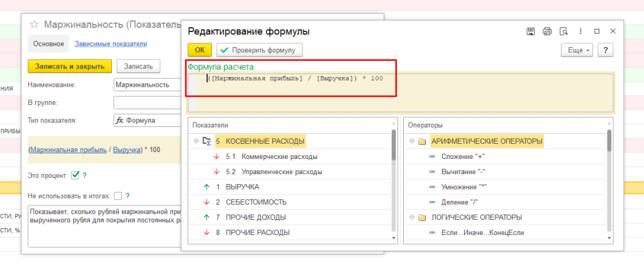The image size is (644, 267).
Task: Click the operator icon beside Если...Иначе...КонецЕсли
Action: [431, 233]
